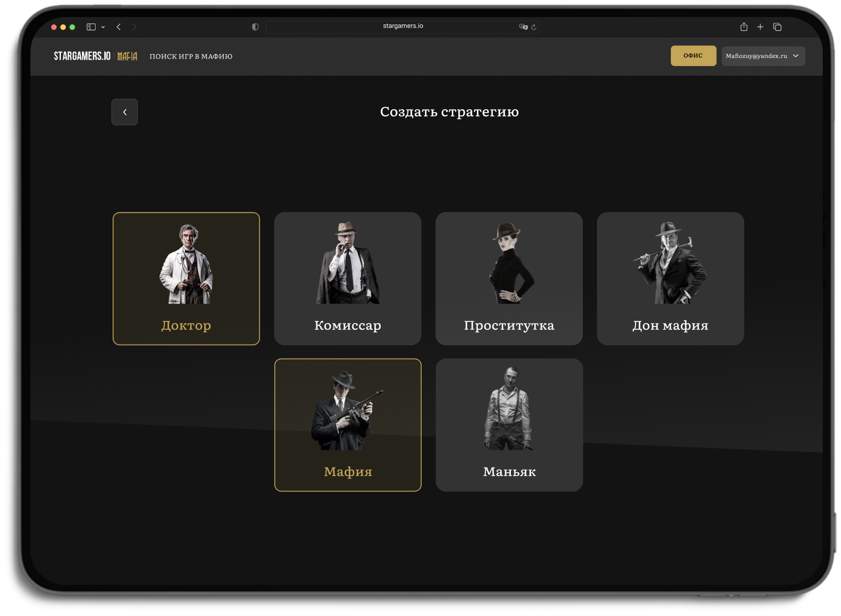841x616 pixels.
Task: Pick the Маньяк role card
Action: [509, 425]
